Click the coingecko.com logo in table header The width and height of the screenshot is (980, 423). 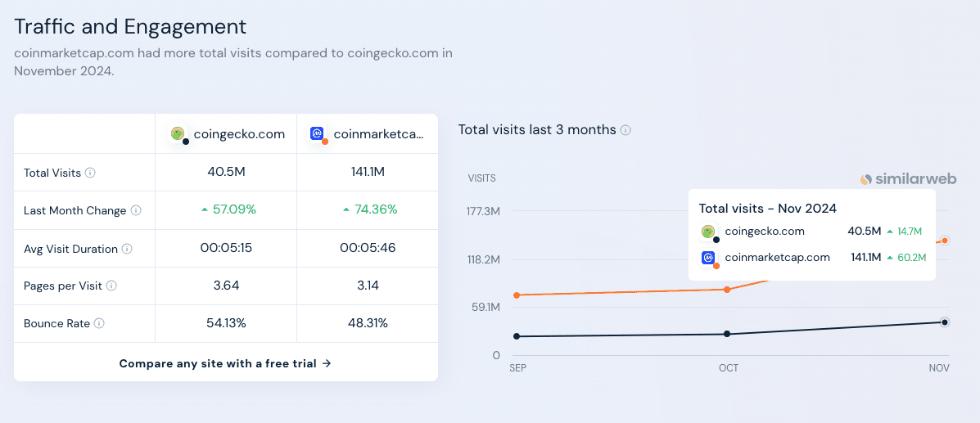[178, 133]
